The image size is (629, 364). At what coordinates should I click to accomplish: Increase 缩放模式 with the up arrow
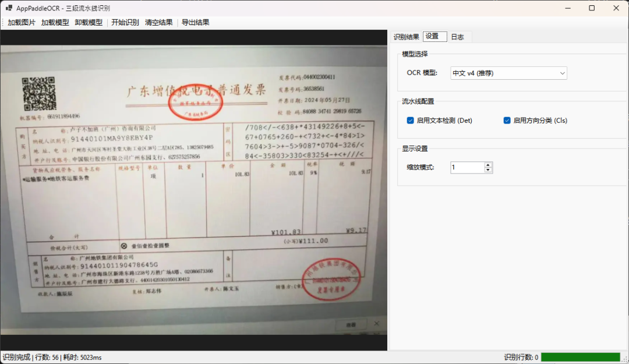[x=488, y=165]
